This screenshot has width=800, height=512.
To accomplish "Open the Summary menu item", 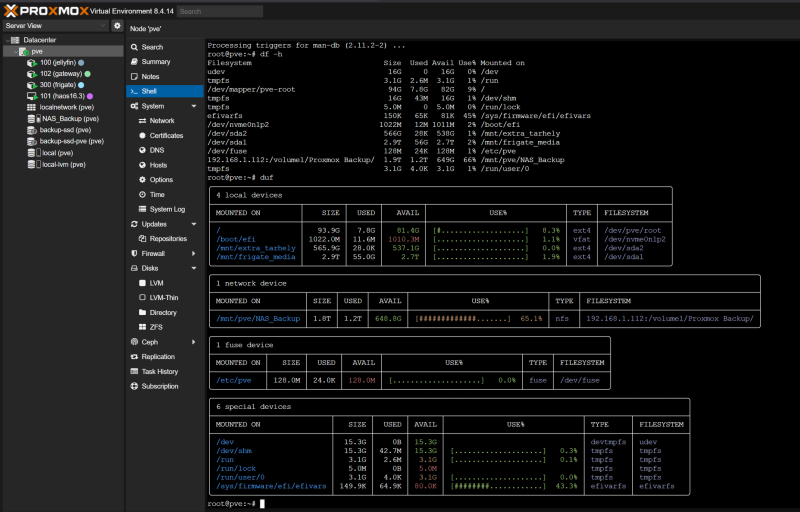I will click(x=155, y=61).
